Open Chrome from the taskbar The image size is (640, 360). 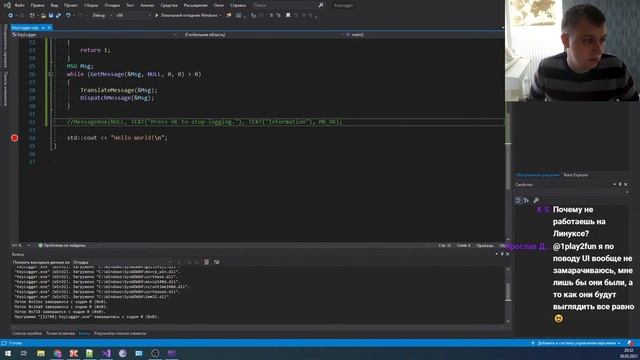point(57,353)
